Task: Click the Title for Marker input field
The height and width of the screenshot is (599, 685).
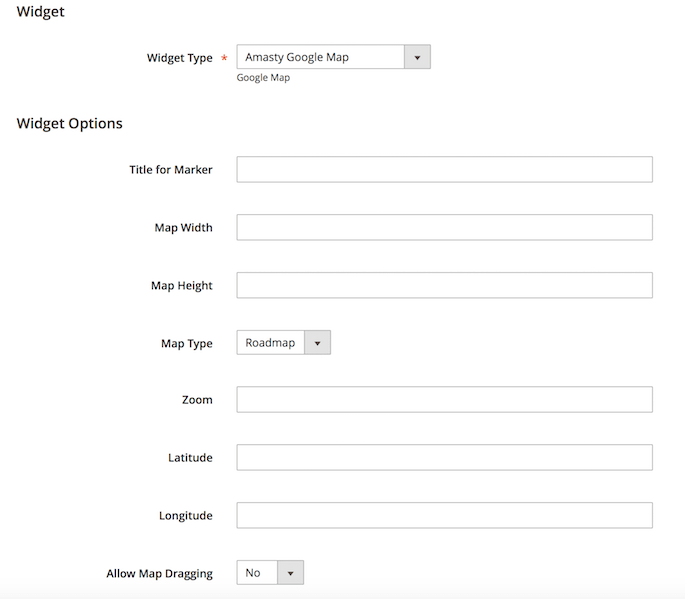Action: point(444,170)
